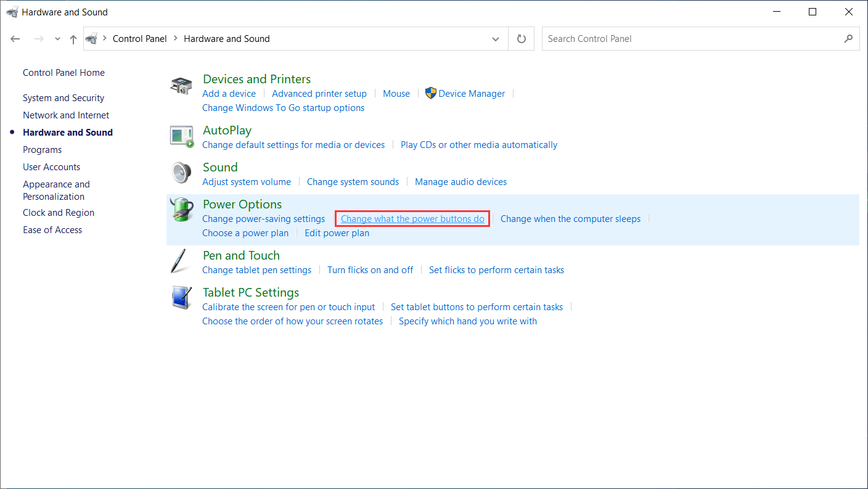Click the Devices and Printers icon
Screen dimensions: 868x489
[x=181, y=86]
